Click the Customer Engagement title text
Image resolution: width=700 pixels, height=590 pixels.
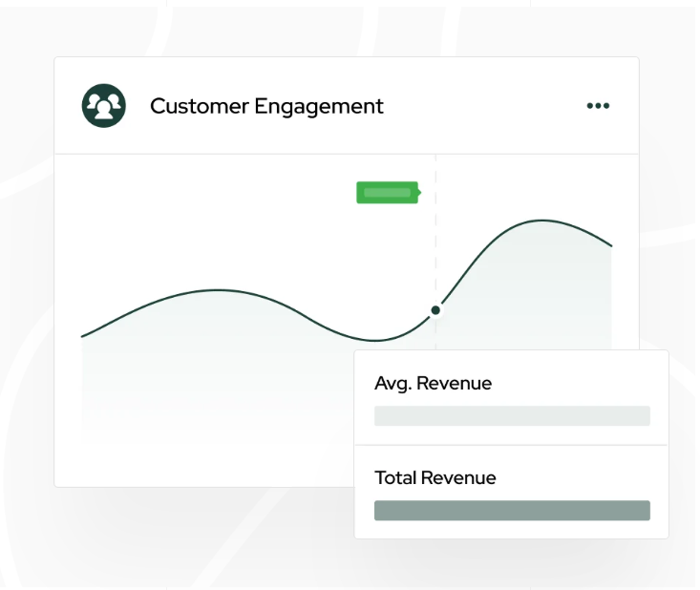pos(266,106)
